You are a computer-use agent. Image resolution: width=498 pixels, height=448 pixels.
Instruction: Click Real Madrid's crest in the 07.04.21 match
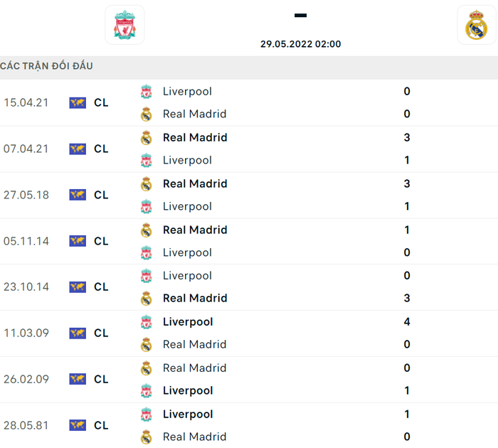146,138
